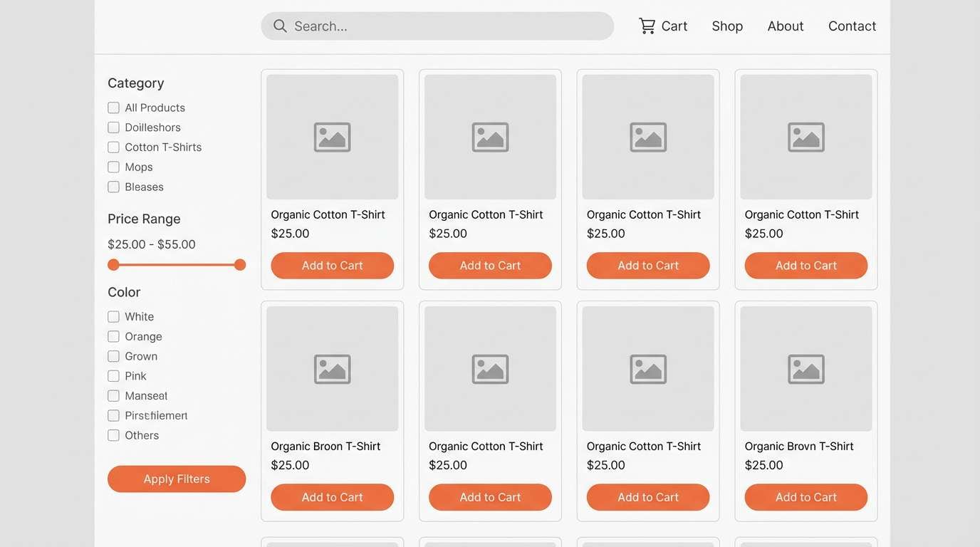Add Organic Brovn T-Shirt to cart
This screenshot has width=980, height=547.
806,497
